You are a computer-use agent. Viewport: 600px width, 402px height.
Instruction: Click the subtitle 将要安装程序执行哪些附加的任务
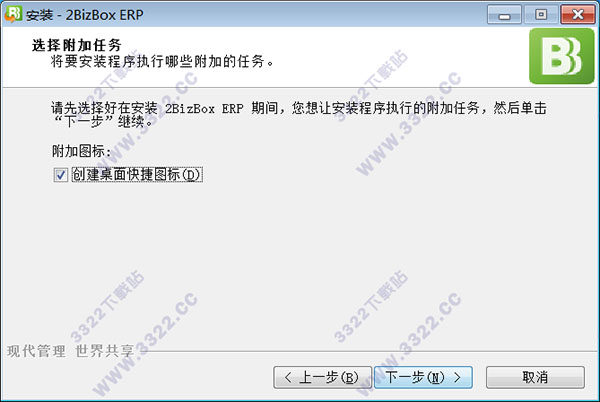(x=161, y=61)
